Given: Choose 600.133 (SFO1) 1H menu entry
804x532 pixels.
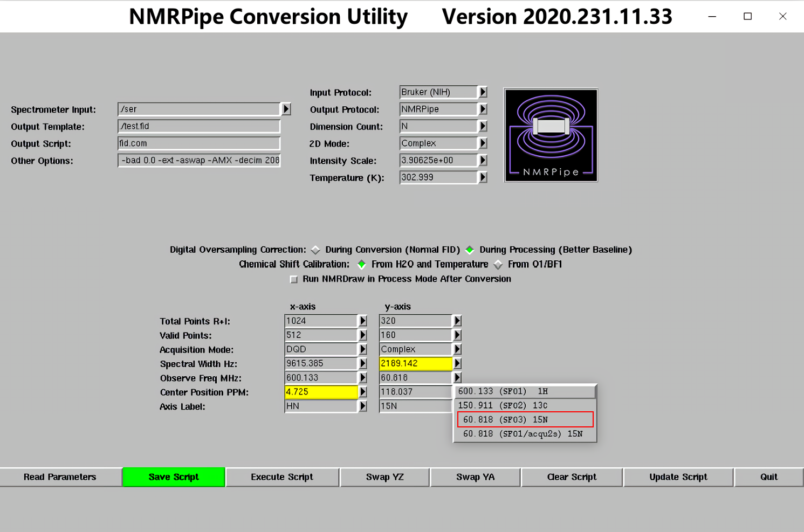Looking at the screenshot, I should [525, 391].
